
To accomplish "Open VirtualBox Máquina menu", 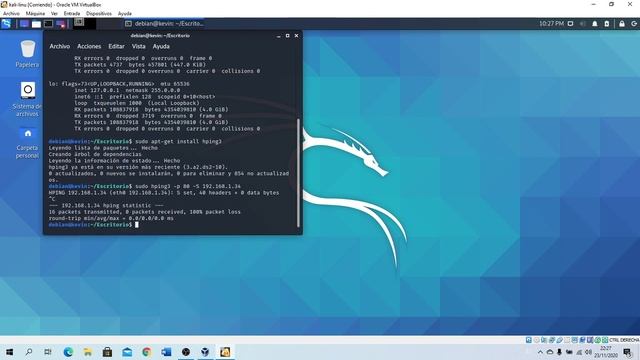I will coord(36,13).
